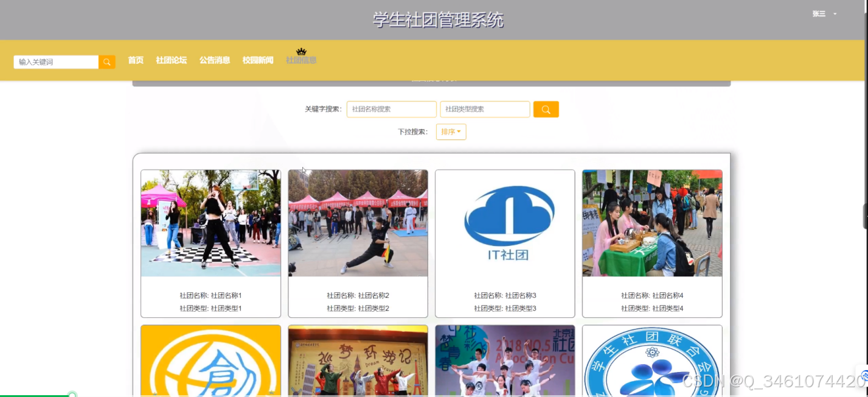Viewport: 868px width, 397px height.
Task: Click the text 社团名称: 社团名称2
Action: [358, 295]
